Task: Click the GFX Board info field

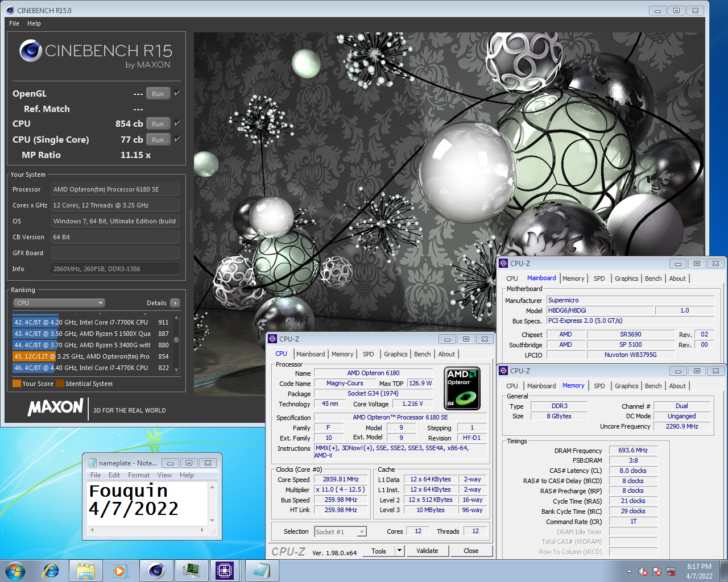Action: pyautogui.click(x=115, y=253)
